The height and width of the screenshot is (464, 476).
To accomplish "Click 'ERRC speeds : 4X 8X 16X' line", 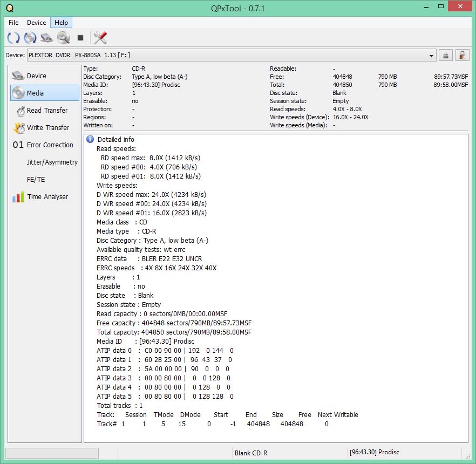I will point(157,268).
